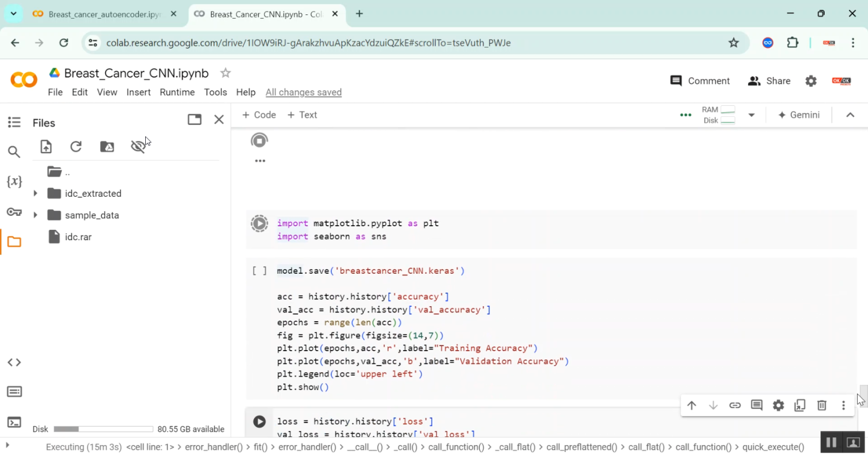Delete the selected cell with trash icon
868x456 pixels.
point(822,405)
